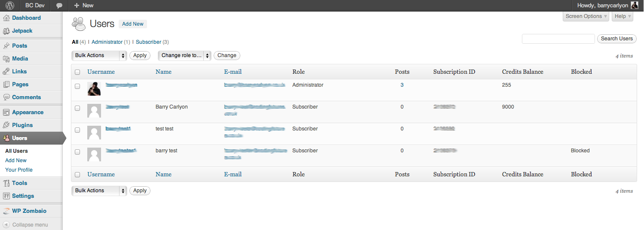
Task: Click the large Users heading icon
Action: click(79, 24)
